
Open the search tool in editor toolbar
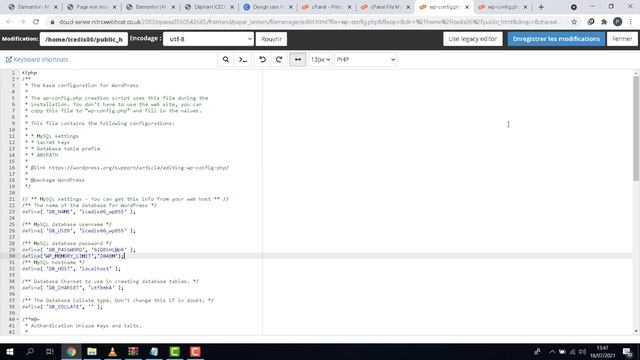click(226, 60)
